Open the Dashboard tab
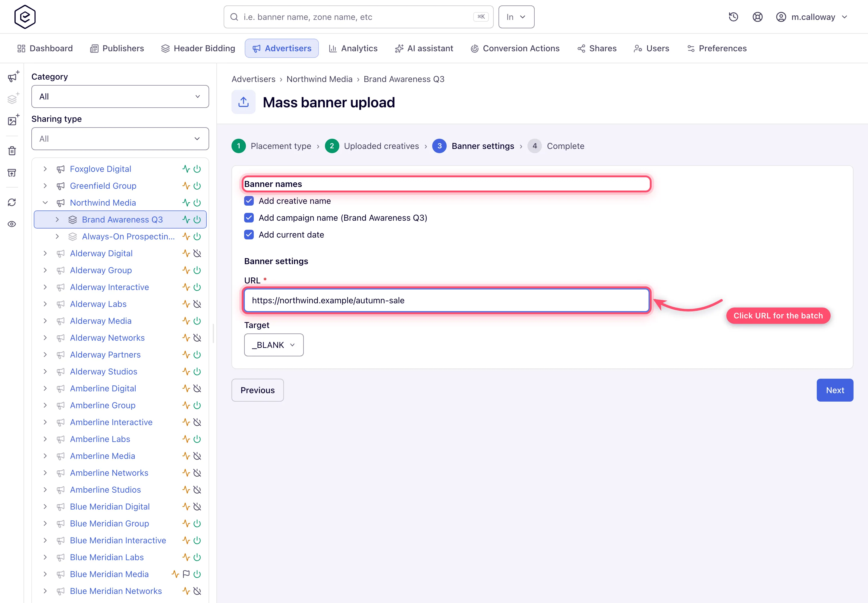This screenshot has height=603, width=868. (45, 48)
